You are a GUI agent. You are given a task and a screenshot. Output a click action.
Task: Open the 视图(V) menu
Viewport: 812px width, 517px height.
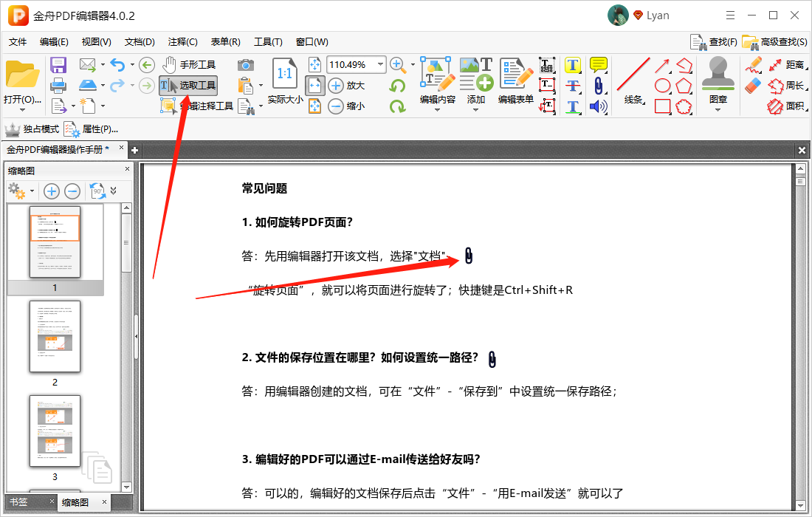(96, 42)
